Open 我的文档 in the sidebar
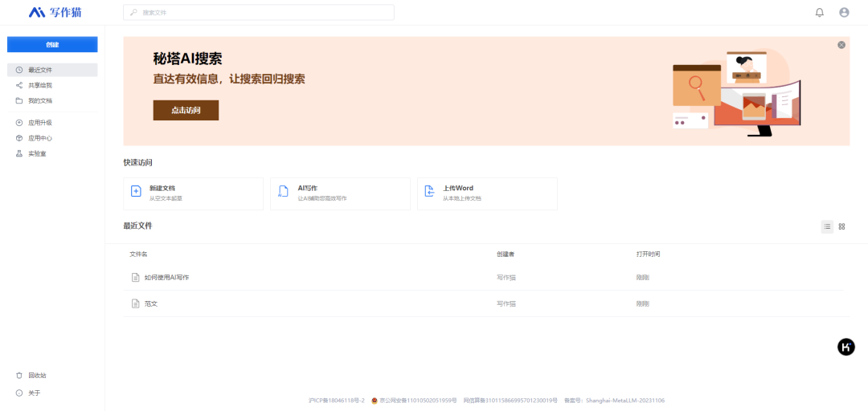Viewport: 868px width, 411px height. pos(52,100)
